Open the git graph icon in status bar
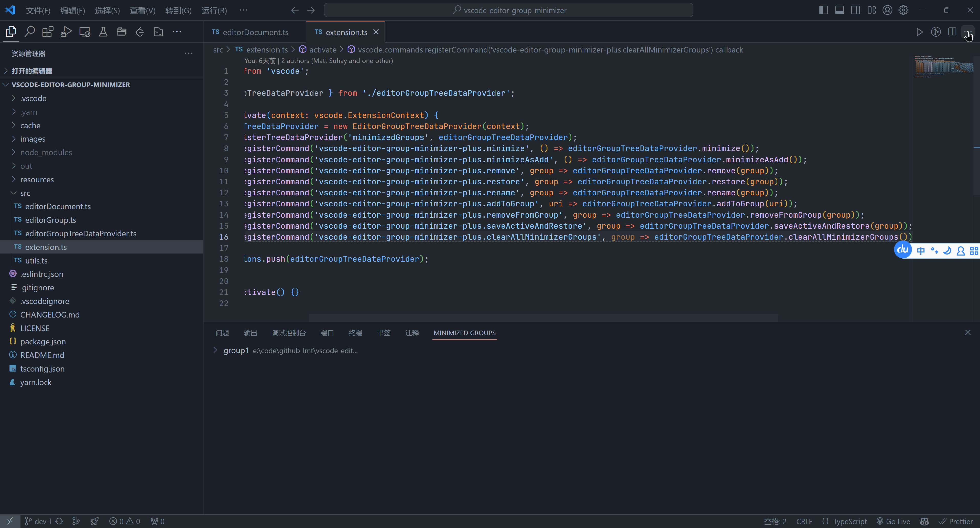The height and width of the screenshot is (528, 980). click(76, 521)
